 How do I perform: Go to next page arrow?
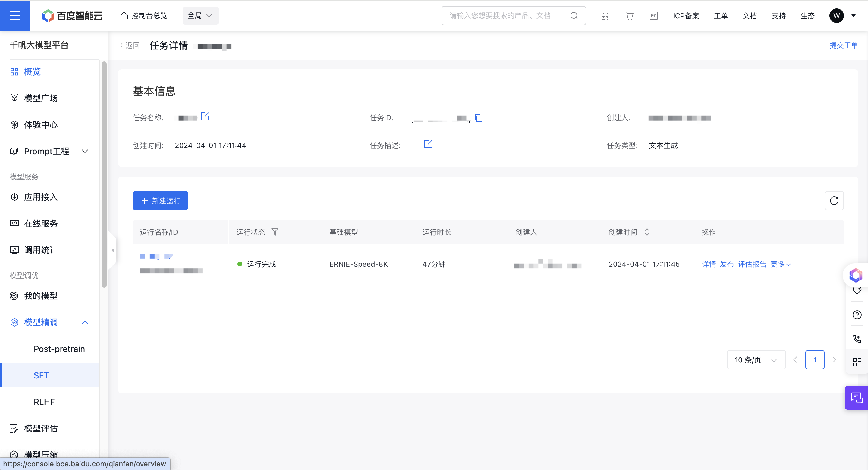834,360
